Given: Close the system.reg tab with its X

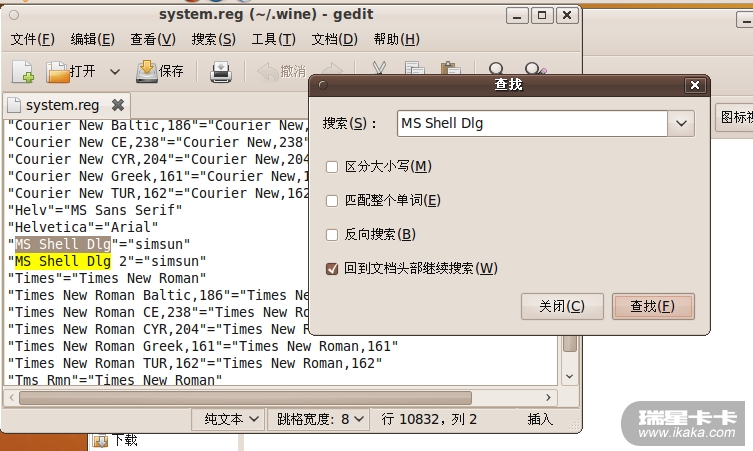Looking at the screenshot, I should [118, 105].
